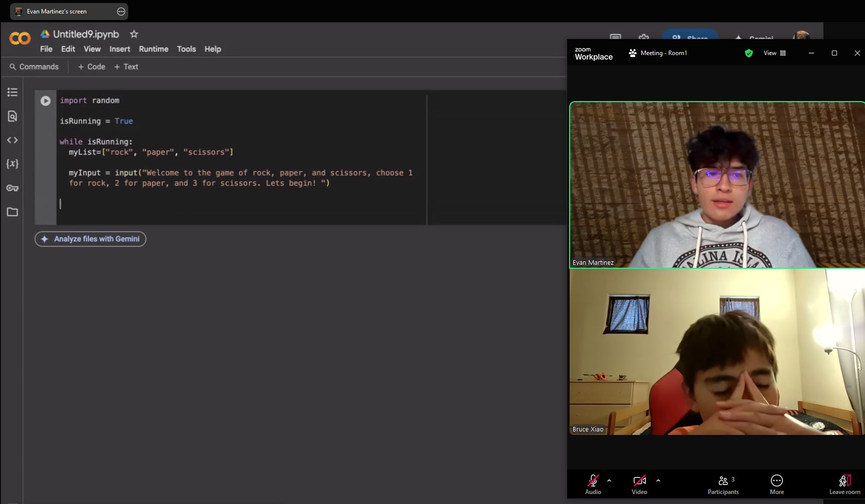The width and height of the screenshot is (865, 504).
Task: Expand the Audio options arrow
Action: [609, 480]
